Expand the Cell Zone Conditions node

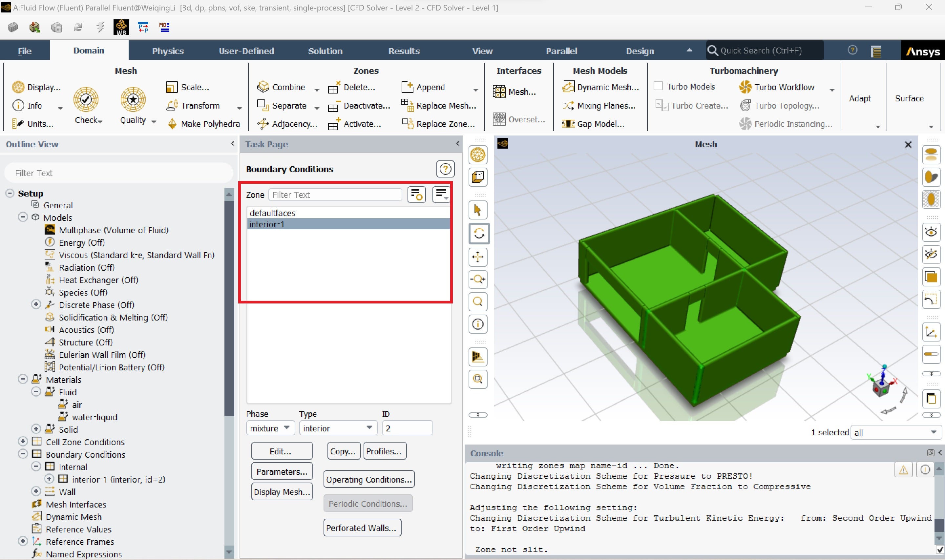[x=23, y=442]
